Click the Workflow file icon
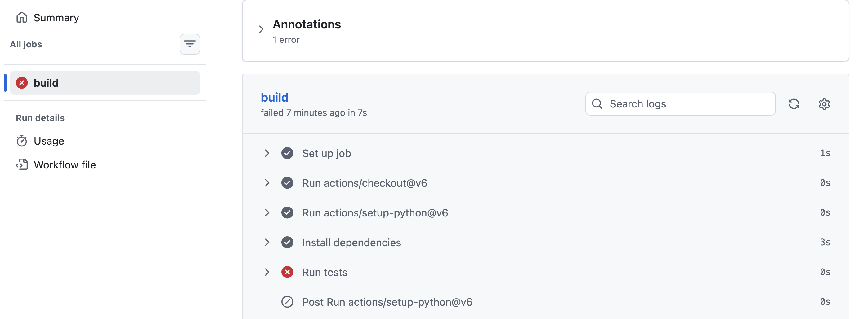The image size is (868, 319). (x=22, y=164)
